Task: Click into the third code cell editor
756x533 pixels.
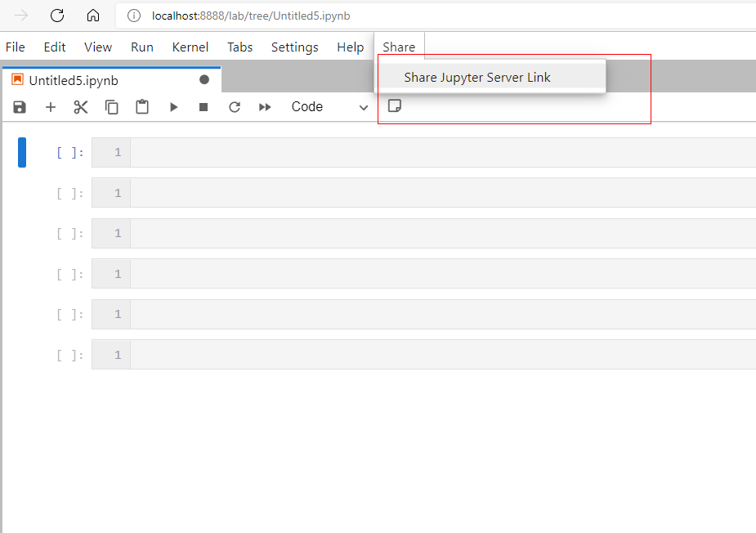Action: click(443, 234)
